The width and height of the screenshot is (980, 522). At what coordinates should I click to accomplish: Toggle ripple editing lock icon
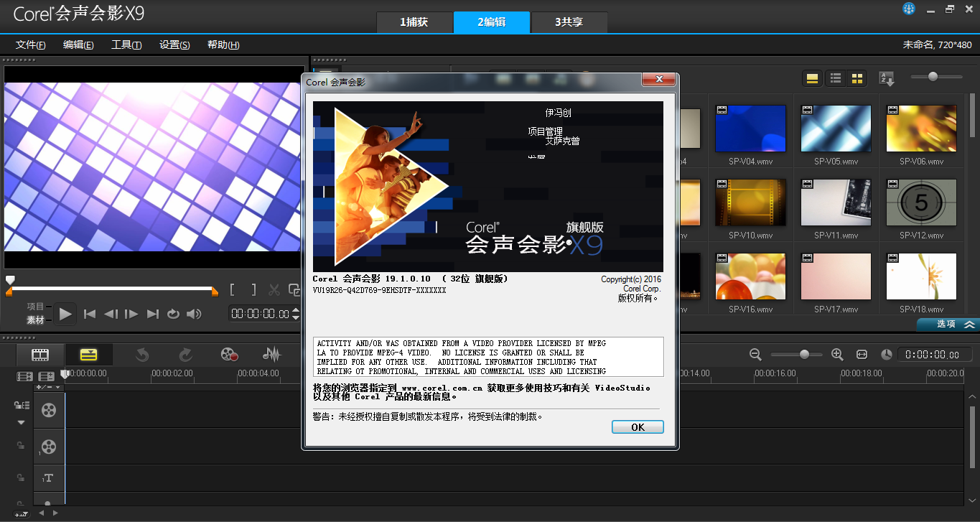click(21, 406)
